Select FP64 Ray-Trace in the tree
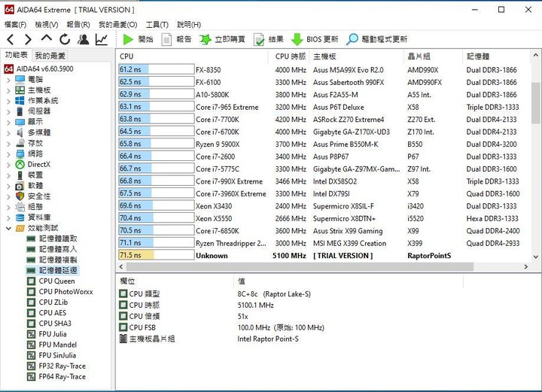The height and width of the screenshot is (392, 542). (62, 377)
